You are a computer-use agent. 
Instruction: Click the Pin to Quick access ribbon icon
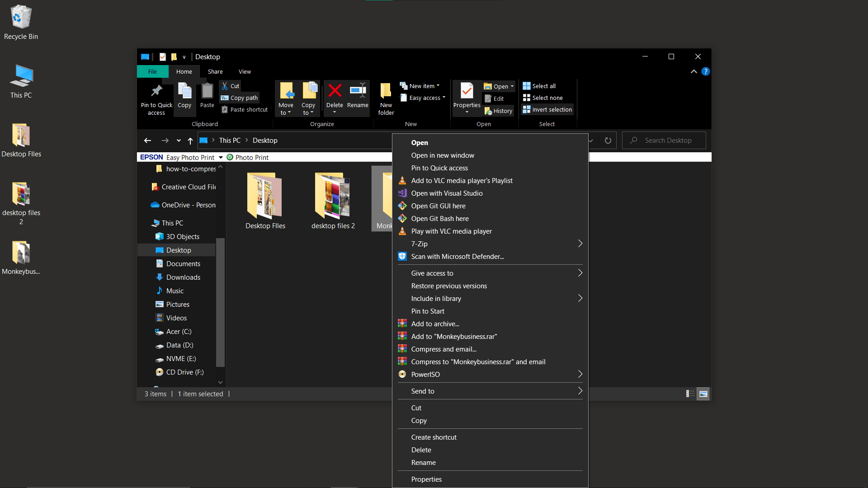click(x=156, y=91)
